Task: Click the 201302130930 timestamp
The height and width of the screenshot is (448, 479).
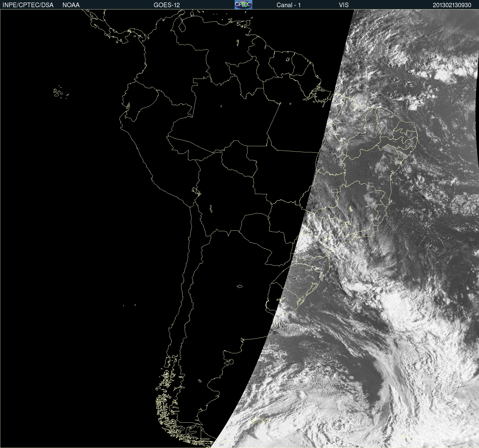Action: [x=452, y=5]
